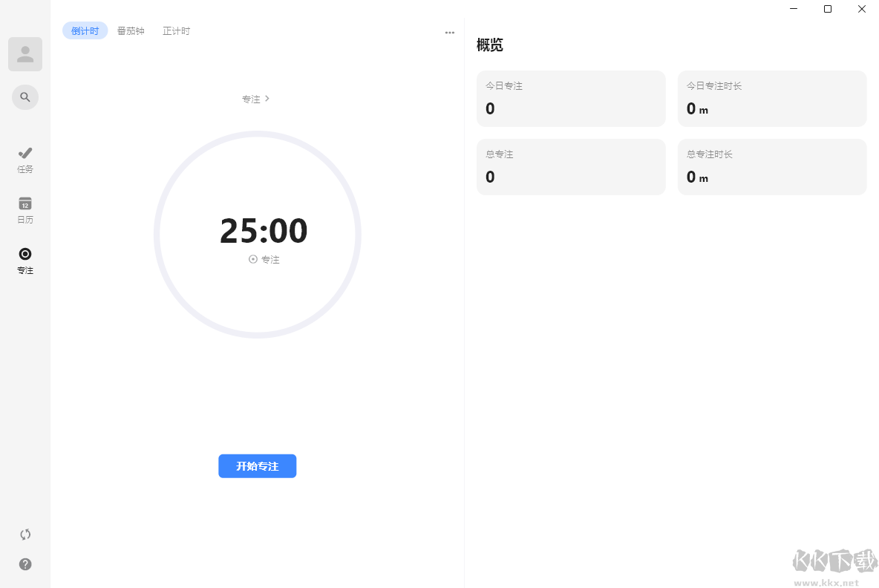Viewport: 879px width, 588px height.
Task: Switch to the 正计时 stopwatch tab
Action: pyautogui.click(x=176, y=31)
